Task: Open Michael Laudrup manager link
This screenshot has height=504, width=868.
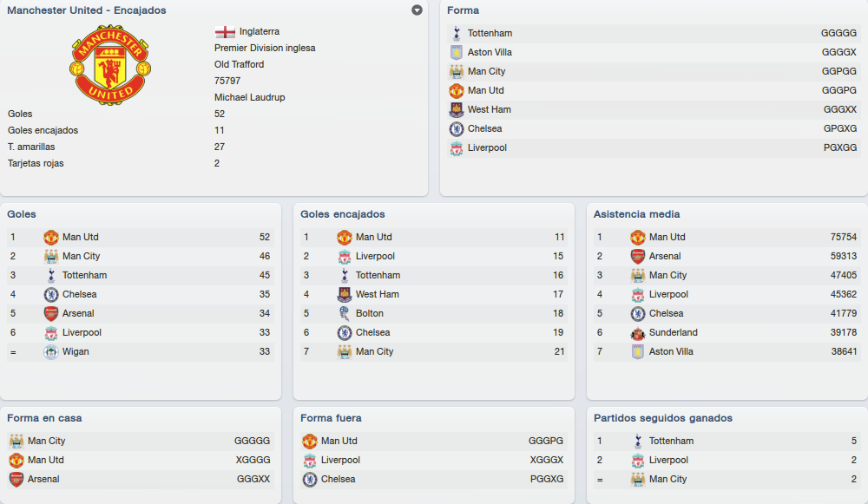Action: (x=250, y=97)
